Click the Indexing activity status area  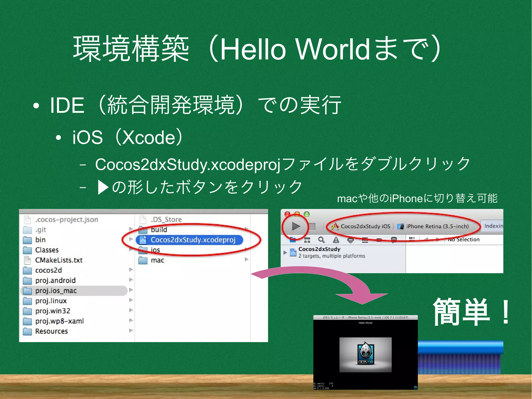[x=492, y=226]
